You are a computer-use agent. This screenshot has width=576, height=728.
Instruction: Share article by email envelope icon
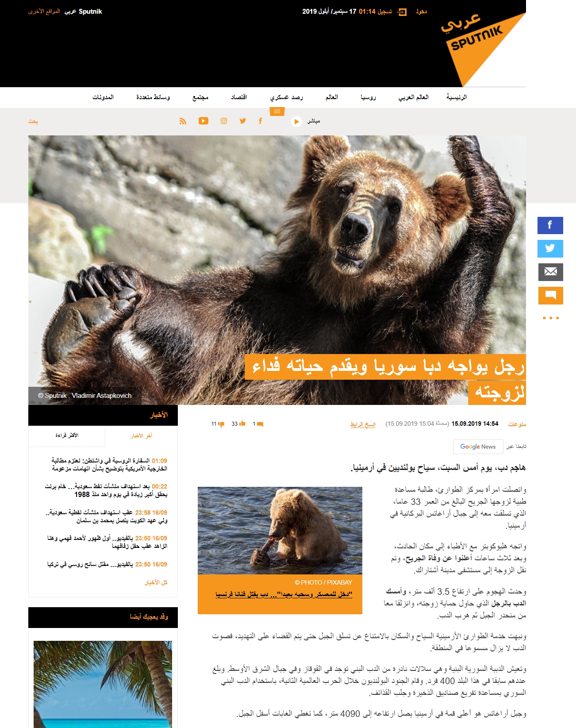[550, 272]
